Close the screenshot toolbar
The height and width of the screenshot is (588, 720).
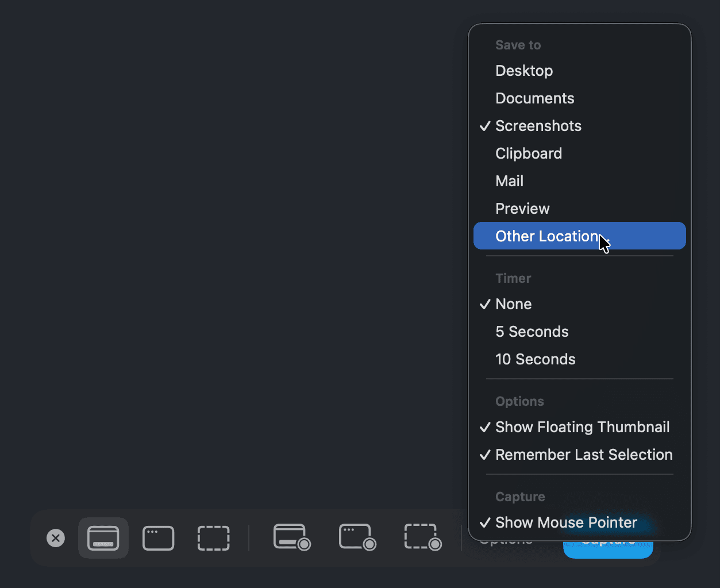point(55,538)
